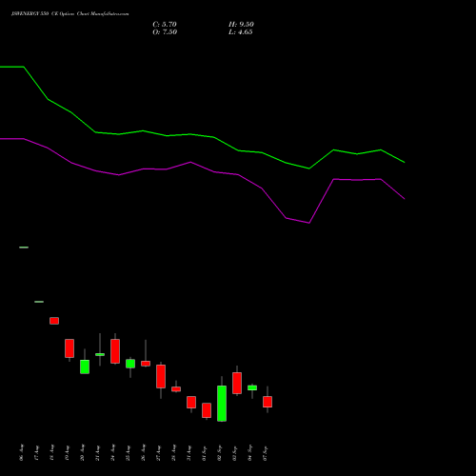Click the red candlestick for 18 Aug
The image size is (476, 476).
tap(54, 321)
